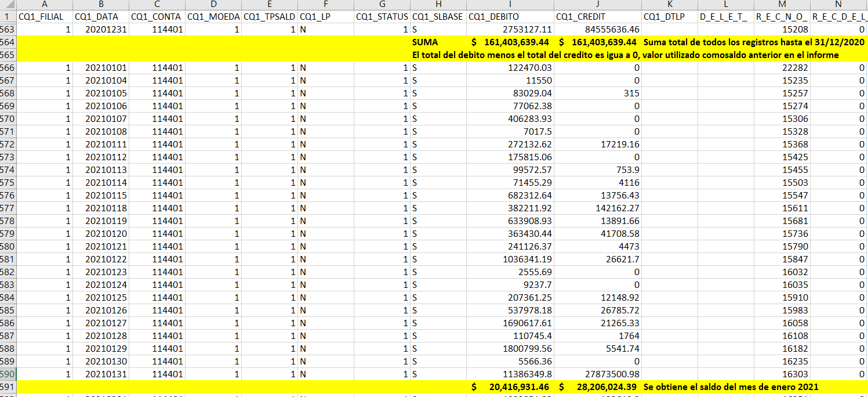Click note 'Se obtiene el saldo del mes de enero 2021'

(x=731, y=387)
